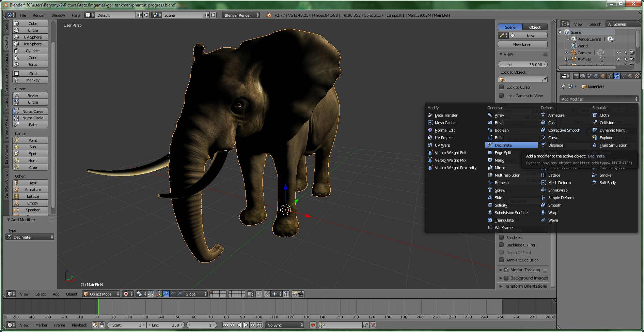Open the Modifiers wrench tab in Properties
644x332 pixels.
click(x=617, y=76)
